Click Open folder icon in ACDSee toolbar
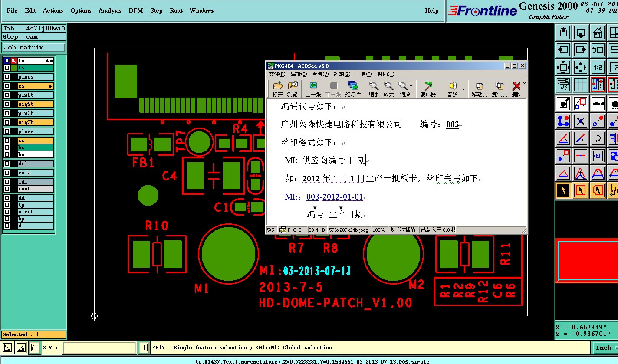The image size is (618, 364). (x=277, y=89)
